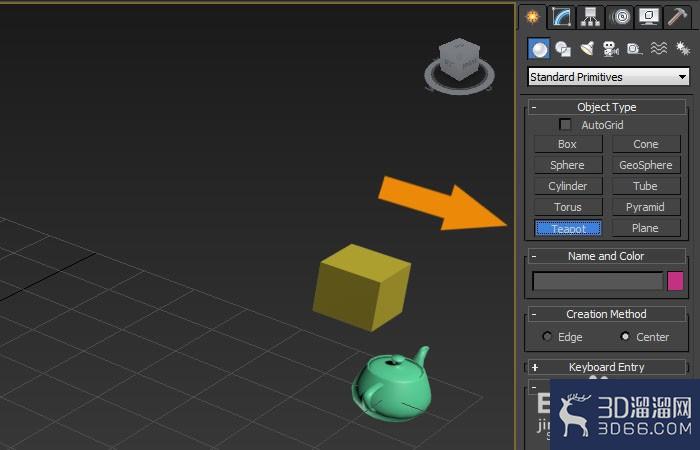Select the Lights category icon

pyautogui.click(x=587, y=49)
